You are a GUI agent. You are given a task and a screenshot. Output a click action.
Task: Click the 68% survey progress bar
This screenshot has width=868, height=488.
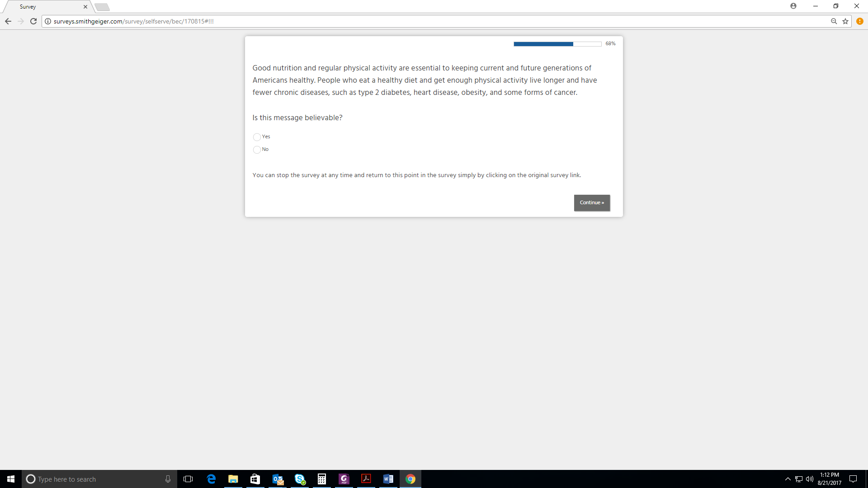(x=557, y=44)
